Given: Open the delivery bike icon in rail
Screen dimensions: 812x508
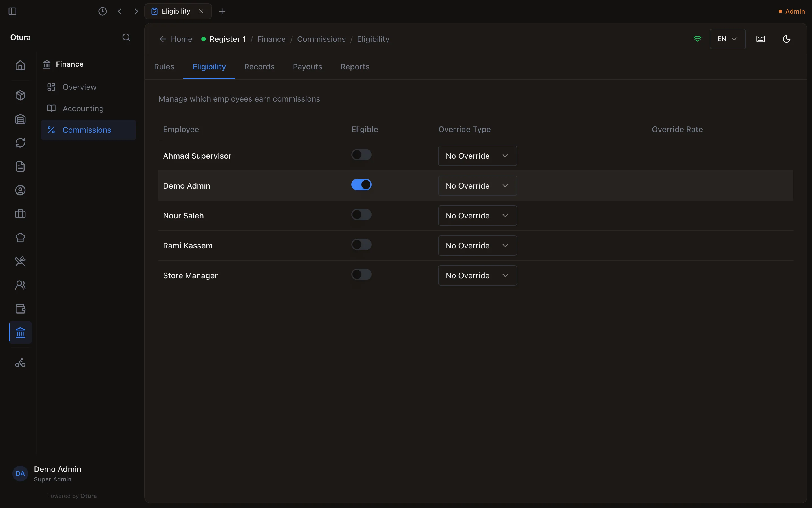Looking at the screenshot, I should (x=21, y=363).
